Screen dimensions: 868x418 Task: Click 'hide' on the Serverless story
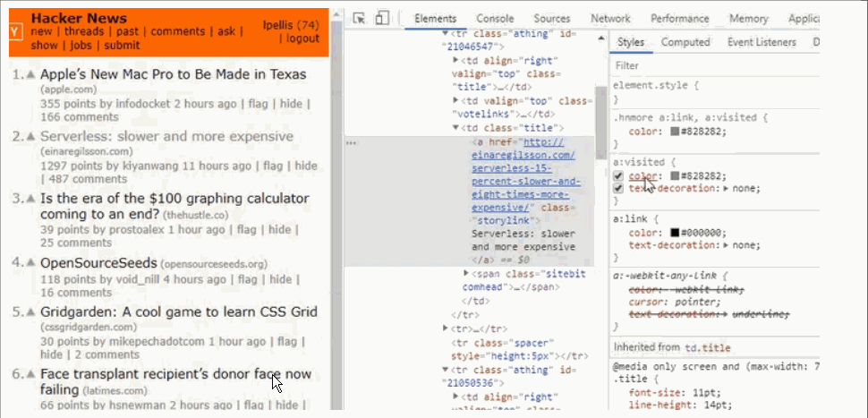point(305,166)
